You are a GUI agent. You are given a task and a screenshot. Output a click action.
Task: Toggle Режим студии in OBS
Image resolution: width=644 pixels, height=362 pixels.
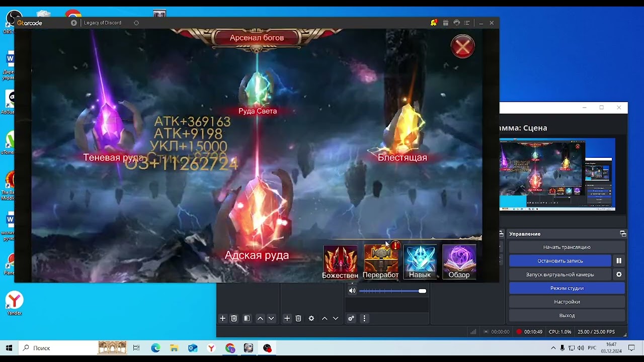(567, 288)
